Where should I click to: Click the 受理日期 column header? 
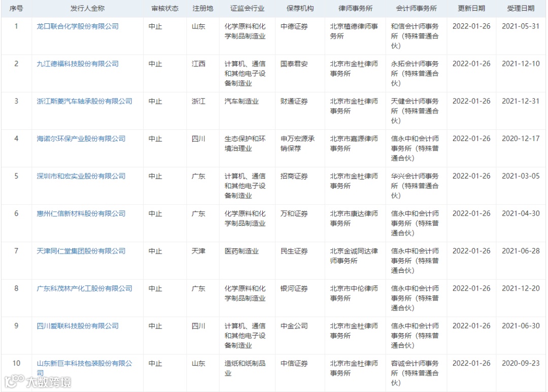click(x=521, y=9)
